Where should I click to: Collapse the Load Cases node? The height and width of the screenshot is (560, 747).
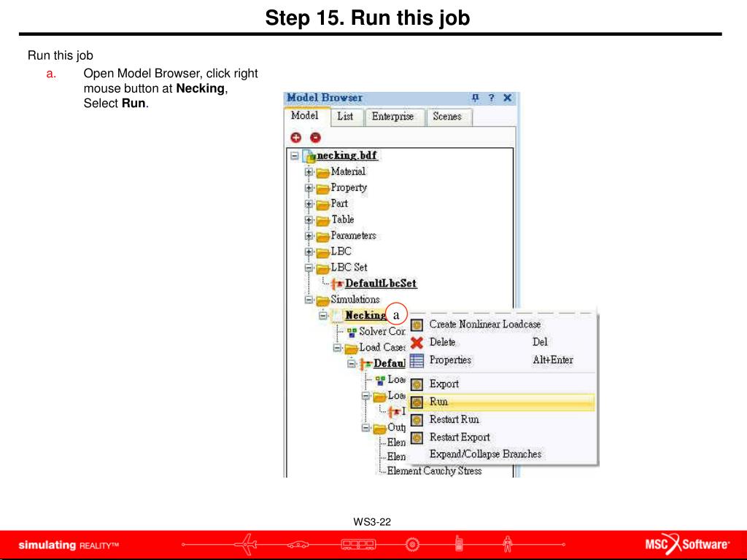(337, 348)
